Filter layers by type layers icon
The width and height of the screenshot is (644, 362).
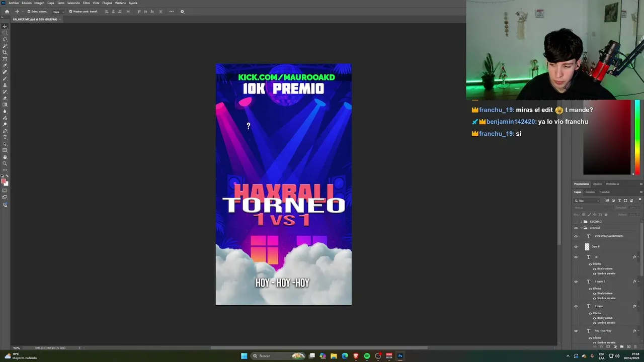pyautogui.click(x=619, y=201)
